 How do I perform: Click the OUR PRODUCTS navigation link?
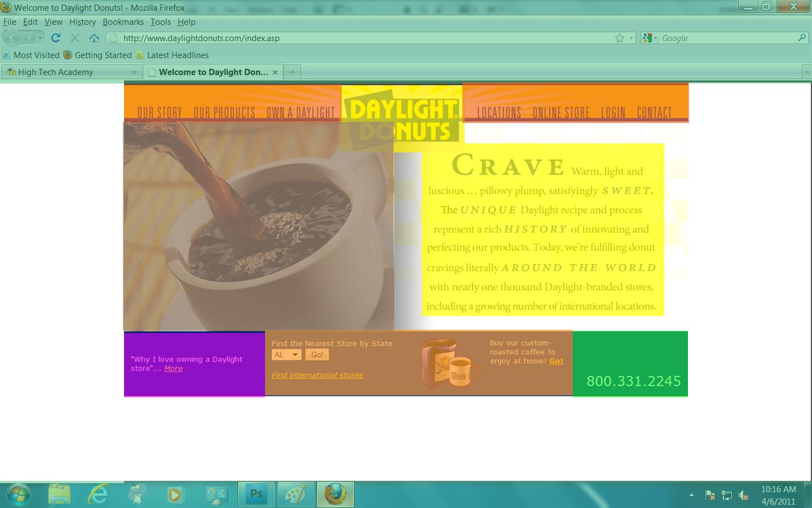[224, 113]
